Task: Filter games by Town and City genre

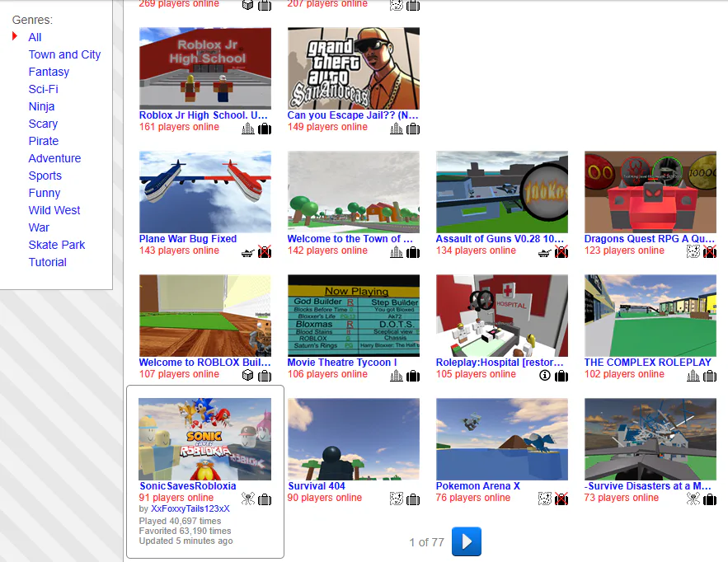Action: tap(64, 54)
